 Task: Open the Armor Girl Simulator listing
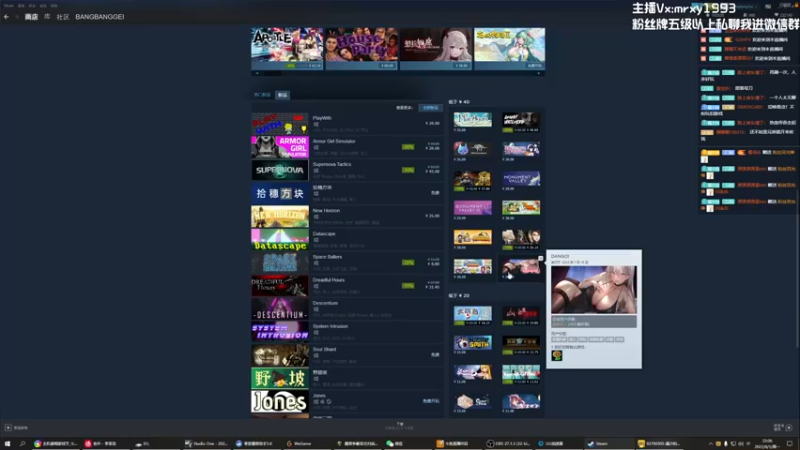[346, 147]
